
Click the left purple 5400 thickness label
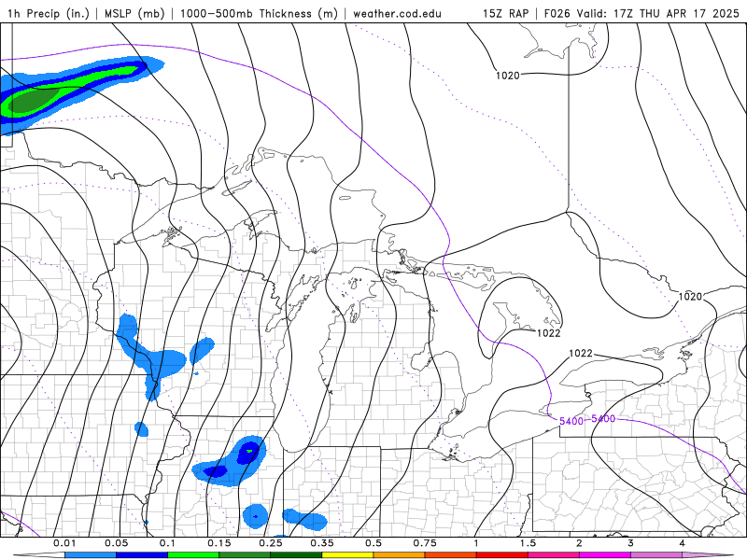(x=571, y=421)
